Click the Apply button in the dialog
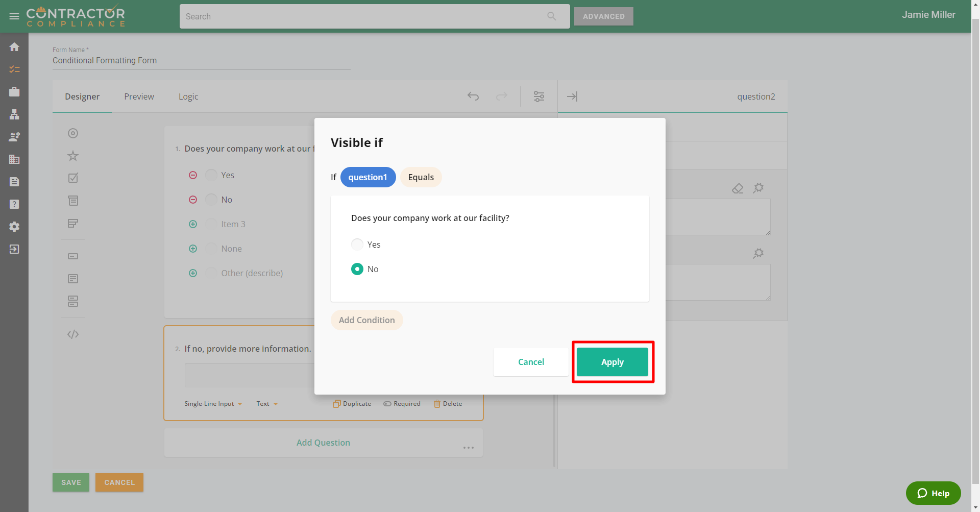The height and width of the screenshot is (512, 980). (x=612, y=362)
